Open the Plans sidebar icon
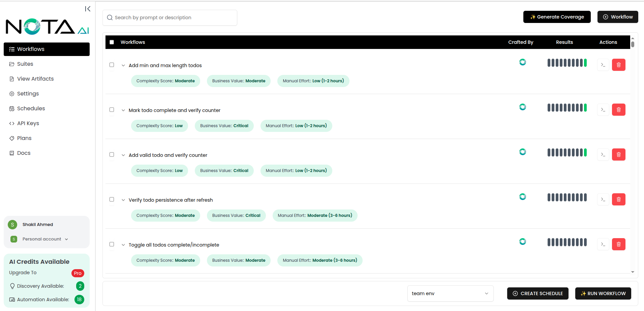This screenshot has height=311, width=644. click(x=12, y=138)
